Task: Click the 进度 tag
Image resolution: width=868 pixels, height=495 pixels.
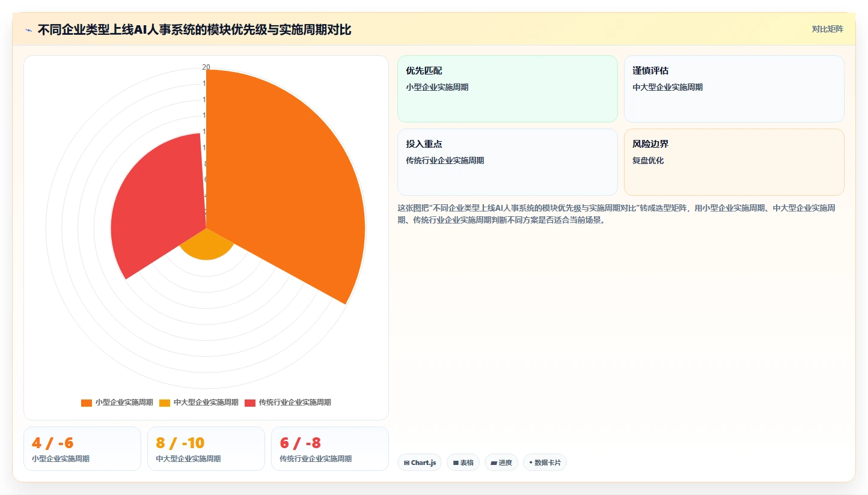Action: tap(501, 463)
